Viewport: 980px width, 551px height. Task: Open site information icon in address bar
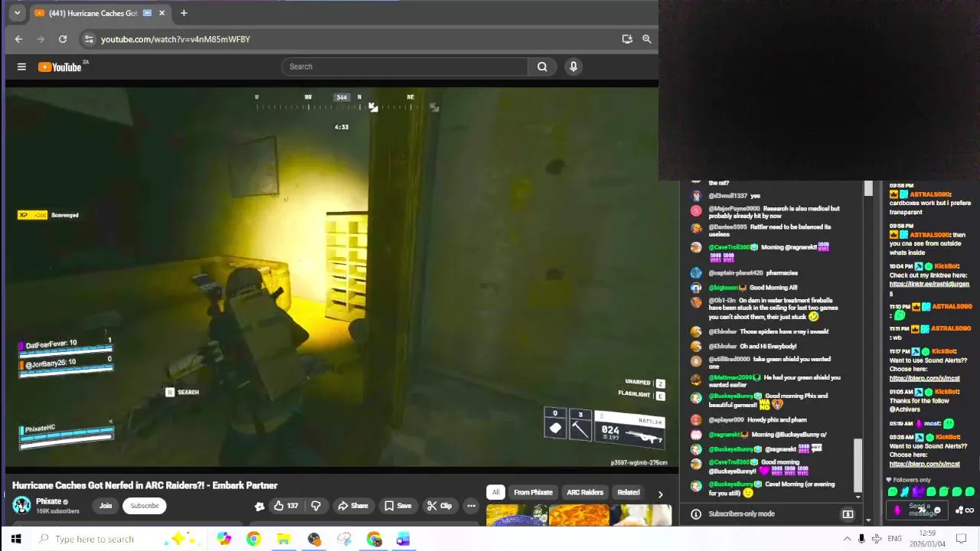coord(89,39)
